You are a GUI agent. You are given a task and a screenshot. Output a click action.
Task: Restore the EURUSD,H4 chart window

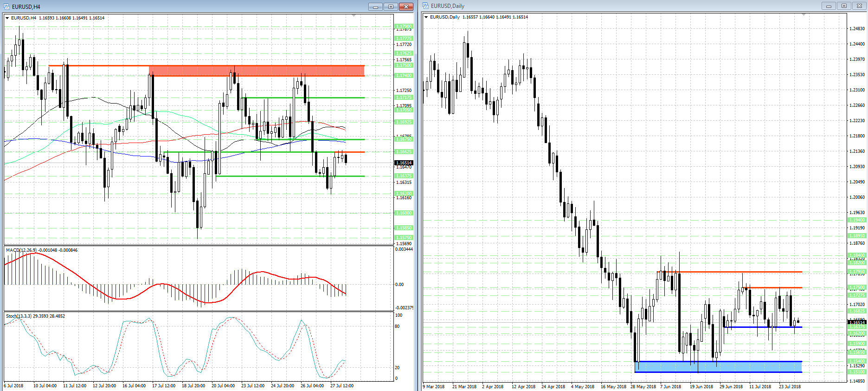(x=391, y=7)
